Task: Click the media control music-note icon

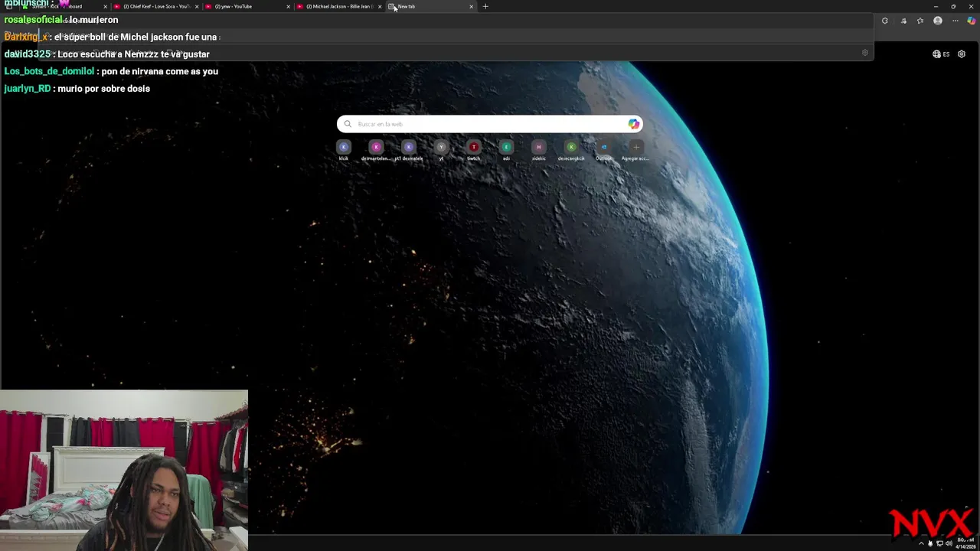Action: click(903, 21)
